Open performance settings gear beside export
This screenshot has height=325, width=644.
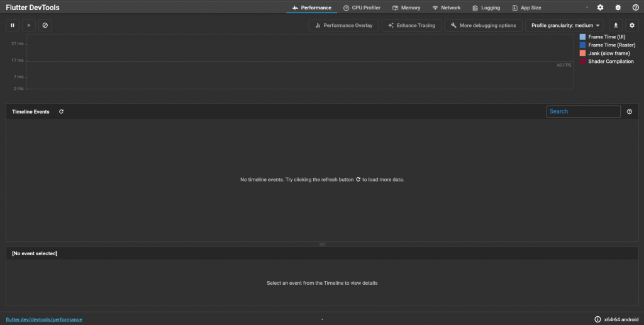(x=632, y=25)
